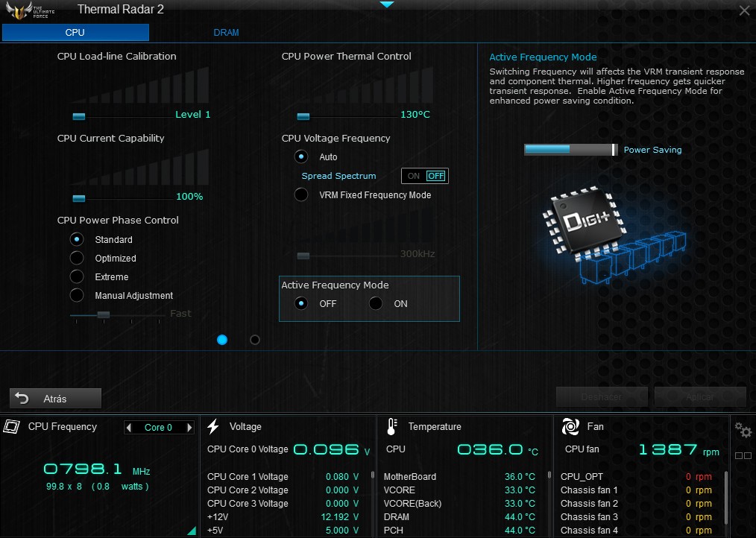Click the two-squares layout icon below gear
The height and width of the screenshot is (538, 756).
pos(743,455)
